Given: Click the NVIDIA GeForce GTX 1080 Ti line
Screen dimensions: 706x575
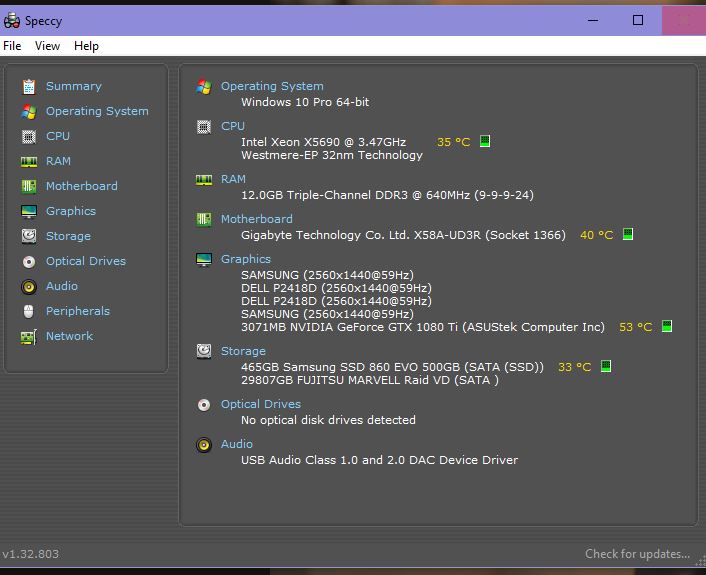Looking at the screenshot, I should click(423, 327).
